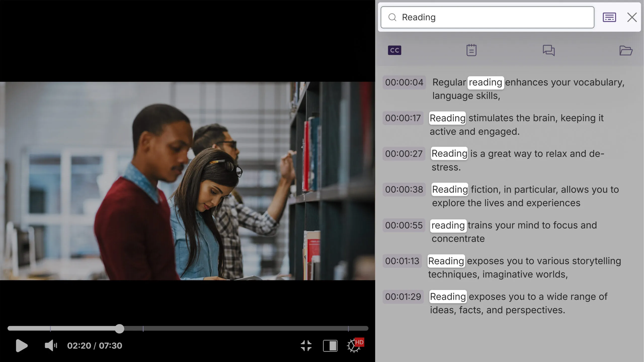Open the attachments folder tab
Screen dimensions: 644x362
(x=626, y=50)
